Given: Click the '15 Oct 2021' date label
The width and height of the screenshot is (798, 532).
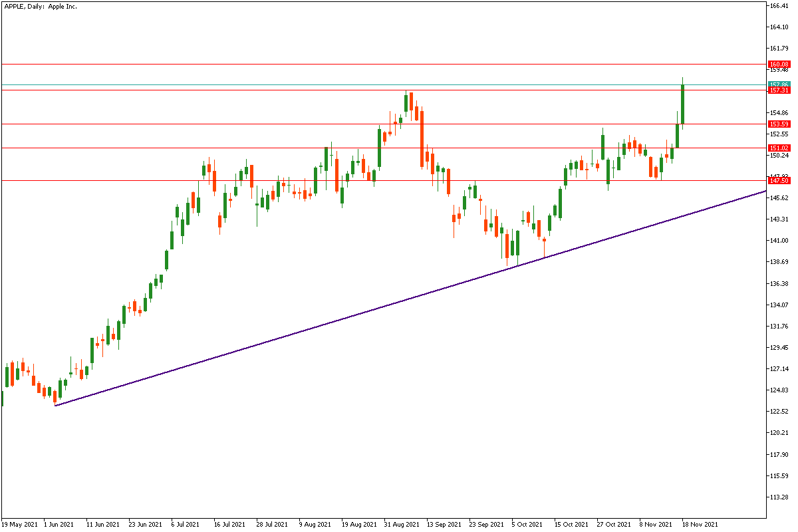Looking at the screenshot, I should pyautogui.click(x=572, y=524).
